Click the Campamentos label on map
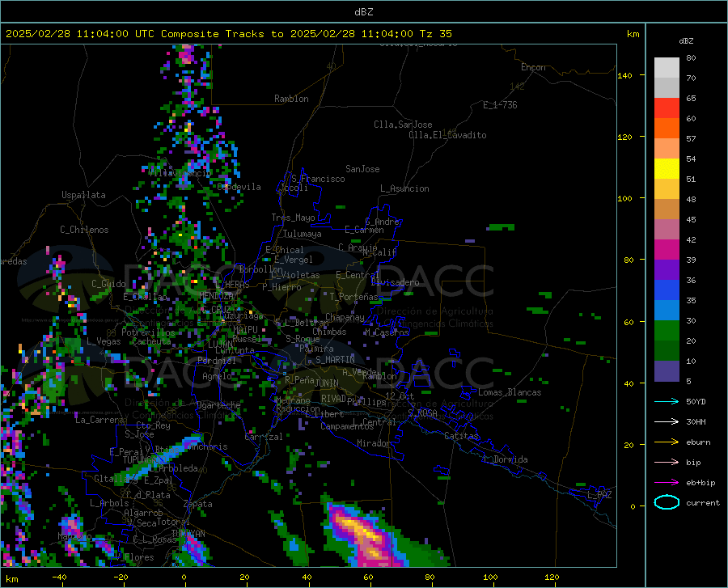Viewport: 728px width, 588px height. pyautogui.click(x=347, y=426)
